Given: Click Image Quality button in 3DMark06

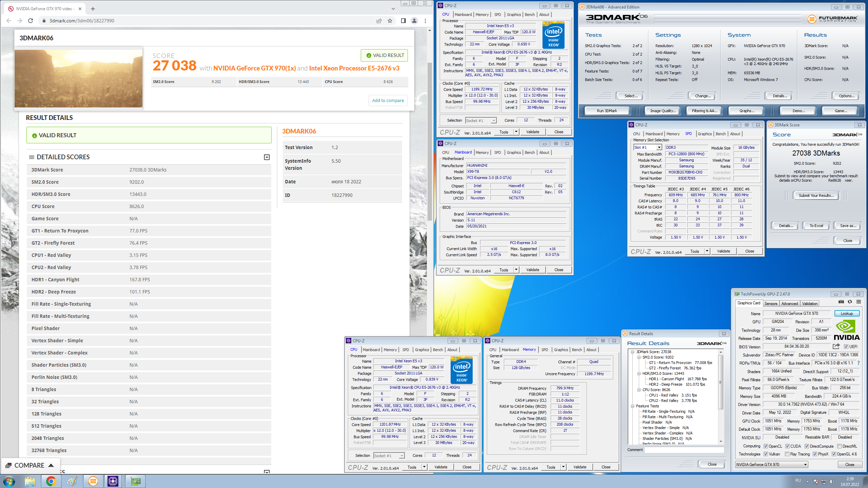Looking at the screenshot, I should pos(663,111).
